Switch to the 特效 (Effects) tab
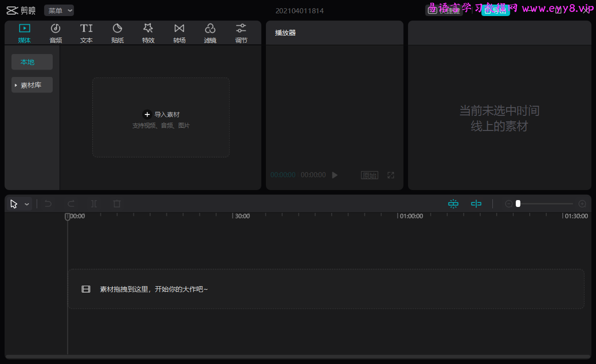The width and height of the screenshot is (596, 364). click(x=148, y=33)
